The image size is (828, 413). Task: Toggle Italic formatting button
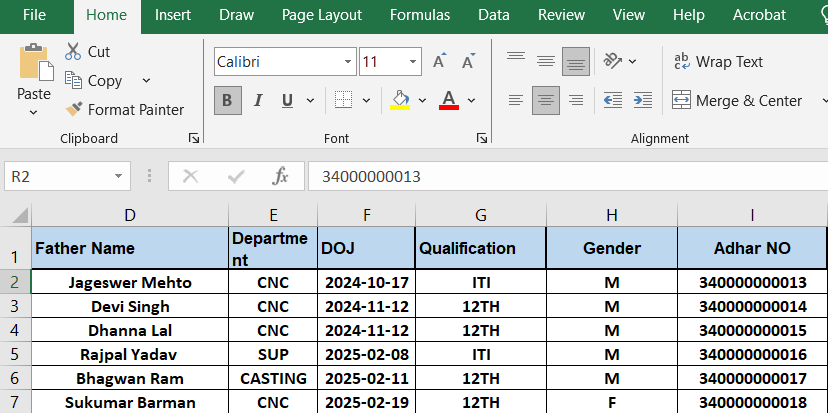tap(257, 100)
